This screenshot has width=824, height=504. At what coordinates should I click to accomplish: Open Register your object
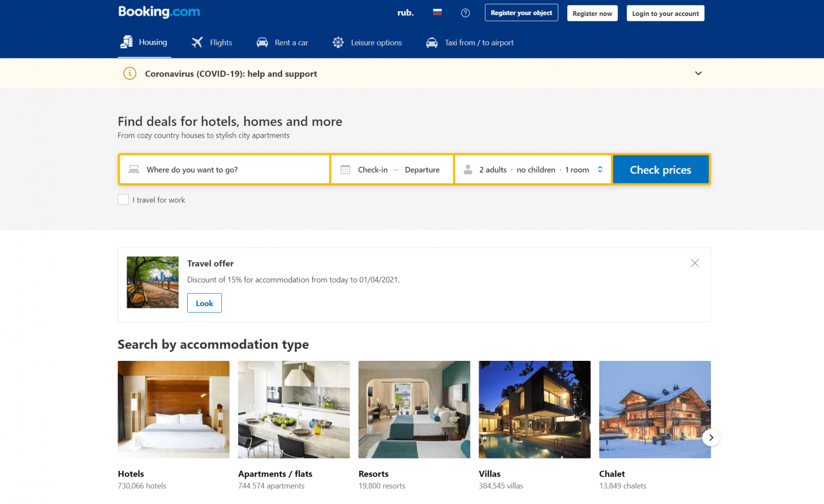(521, 12)
